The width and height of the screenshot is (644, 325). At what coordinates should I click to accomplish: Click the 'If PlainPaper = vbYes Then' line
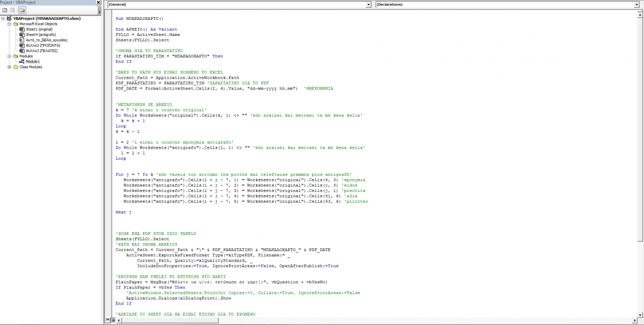[151, 287]
